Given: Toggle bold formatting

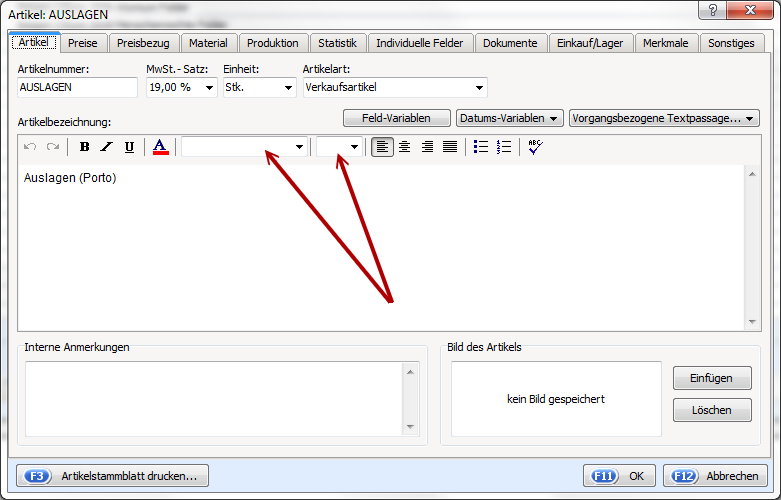Looking at the screenshot, I should tap(84, 146).
